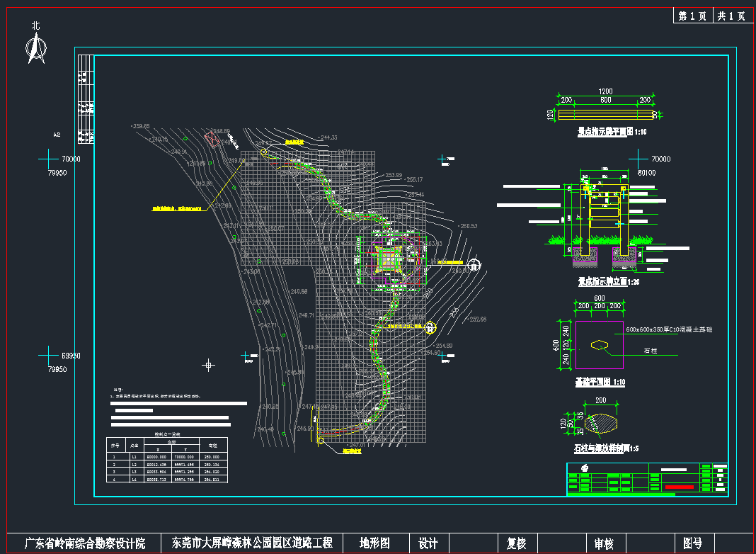Click the yellow hexagon stone column in foundation plan
This screenshot has width=756, height=554.
600,346
